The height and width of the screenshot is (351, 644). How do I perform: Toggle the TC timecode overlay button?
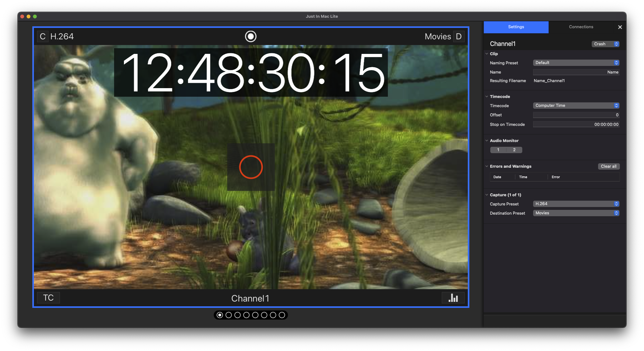48,298
